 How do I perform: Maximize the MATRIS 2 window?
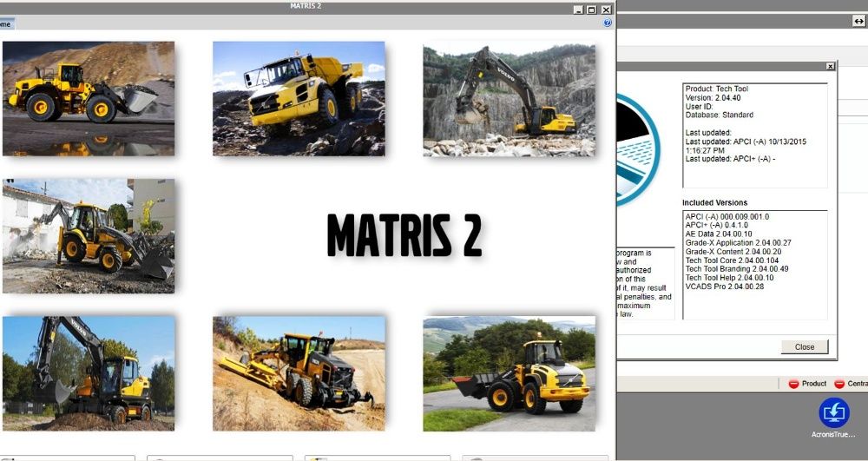point(592,10)
